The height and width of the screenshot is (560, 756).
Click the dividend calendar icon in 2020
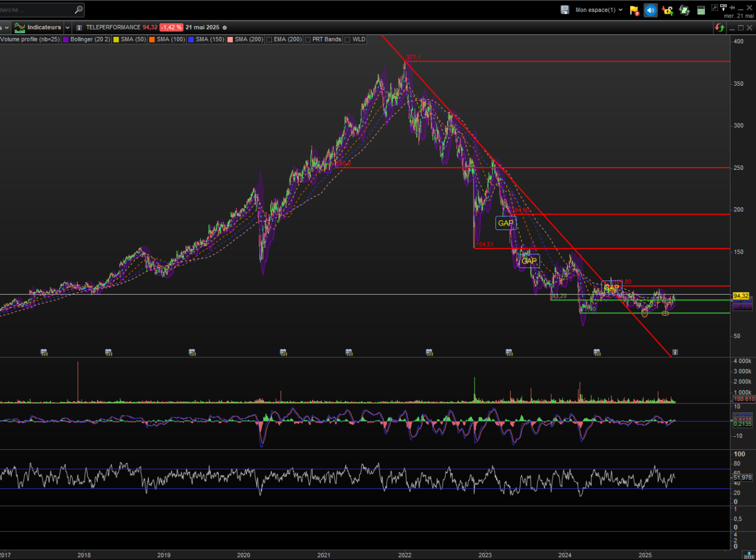[x=283, y=352]
